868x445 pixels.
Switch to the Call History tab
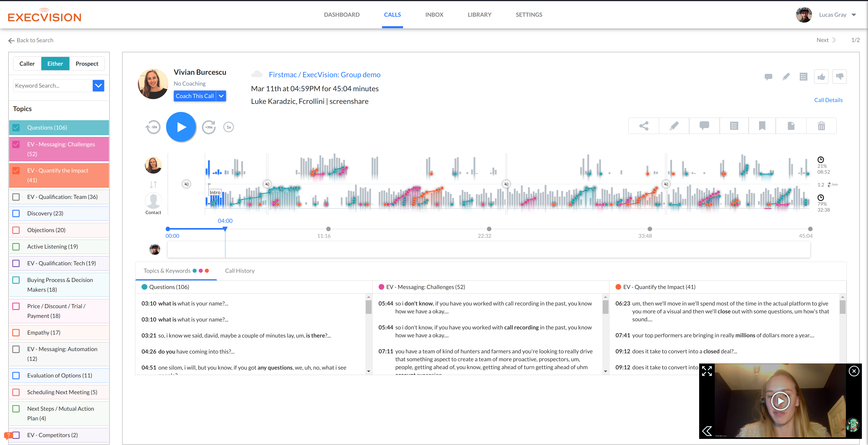[x=240, y=271]
